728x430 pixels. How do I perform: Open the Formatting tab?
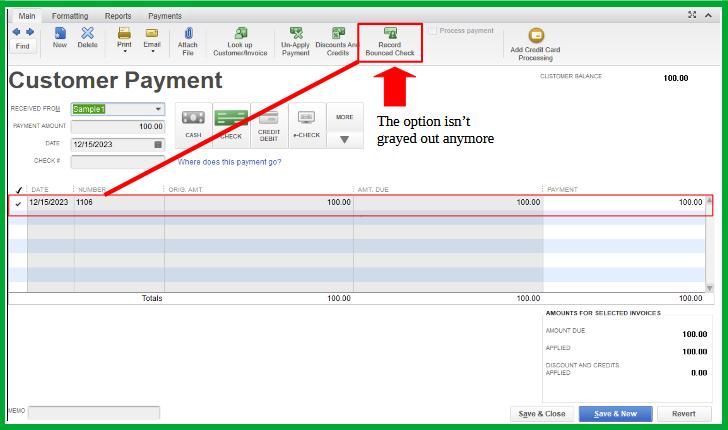point(70,16)
